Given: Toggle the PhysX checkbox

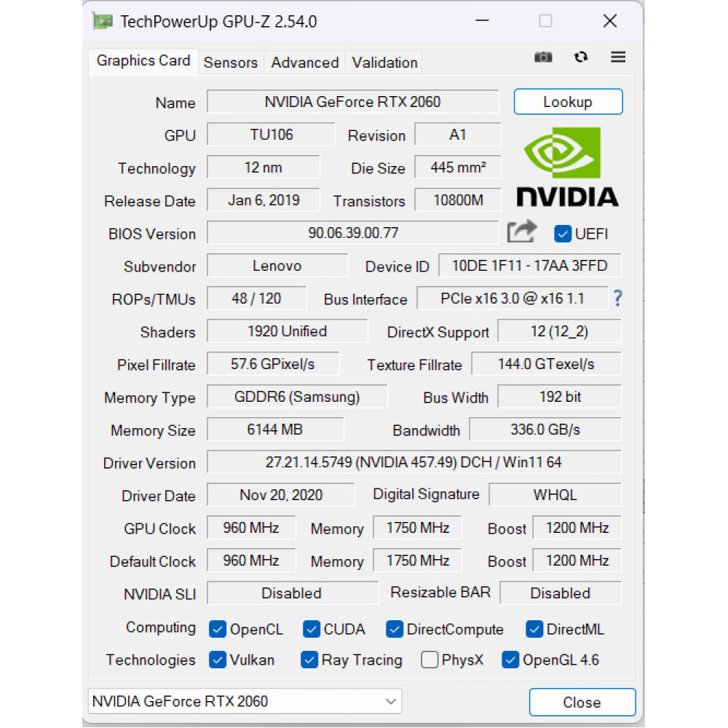Looking at the screenshot, I should 430,660.
